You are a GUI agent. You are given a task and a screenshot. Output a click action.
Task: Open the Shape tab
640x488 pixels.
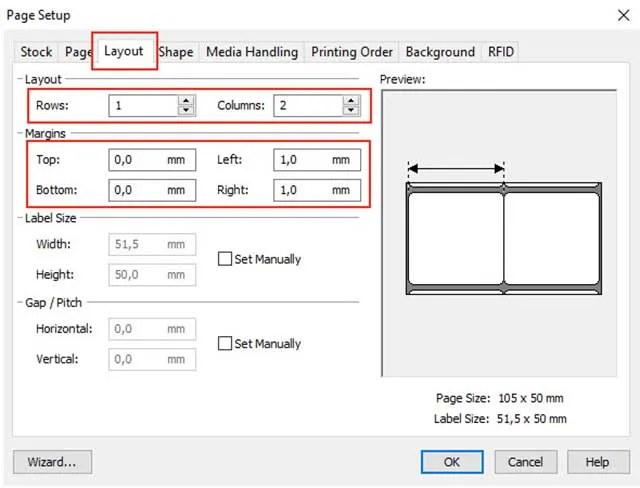pos(176,52)
